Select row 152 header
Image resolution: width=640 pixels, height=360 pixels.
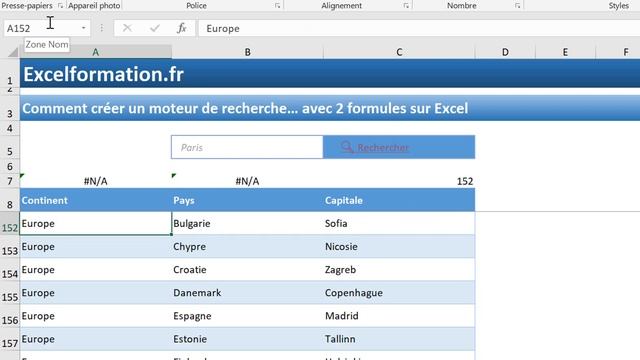tap(10, 223)
